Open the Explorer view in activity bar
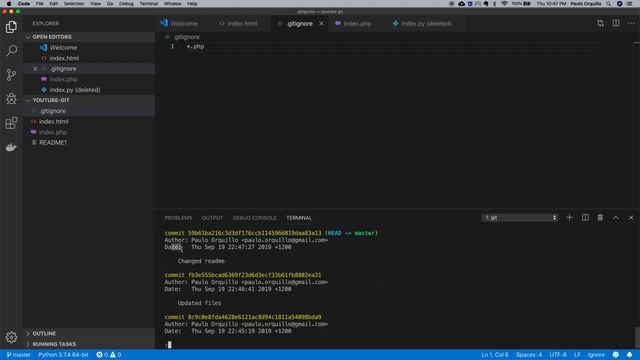The image size is (640, 360). 11,27
